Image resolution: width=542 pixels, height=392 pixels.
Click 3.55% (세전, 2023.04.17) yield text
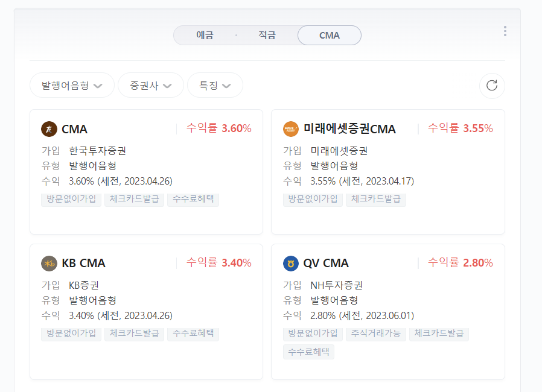click(362, 182)
